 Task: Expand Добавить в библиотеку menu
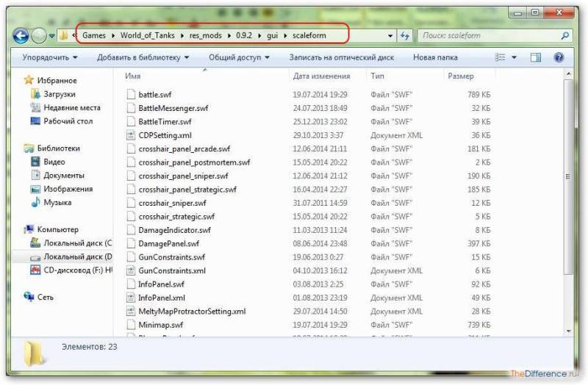pos(143,57)
